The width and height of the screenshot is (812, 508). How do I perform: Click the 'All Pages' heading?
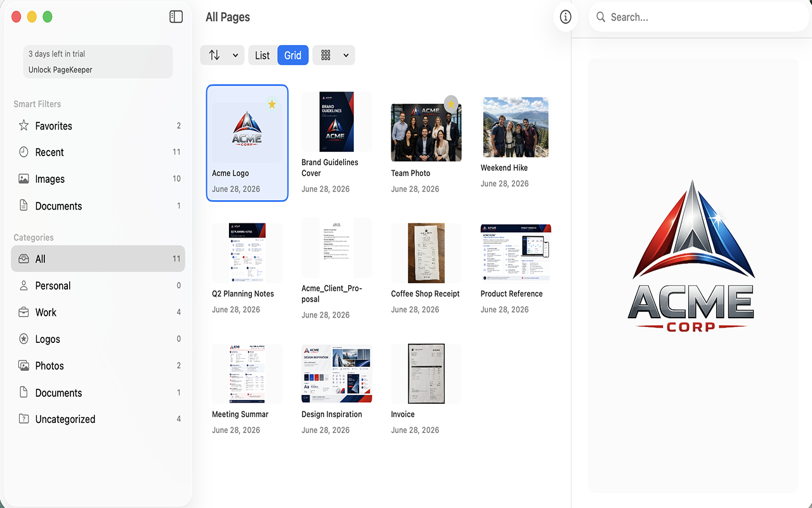point(228,17)
